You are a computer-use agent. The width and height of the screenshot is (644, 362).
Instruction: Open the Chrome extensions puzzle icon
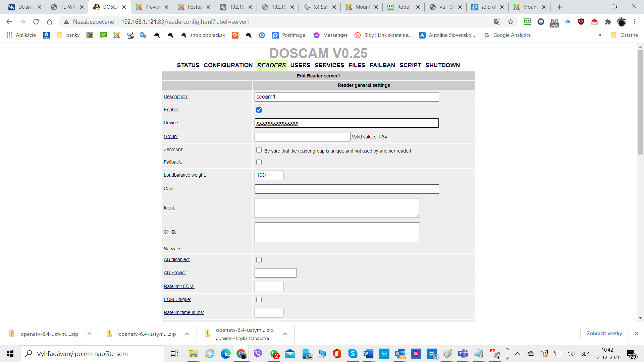click(x=608, y=22)
